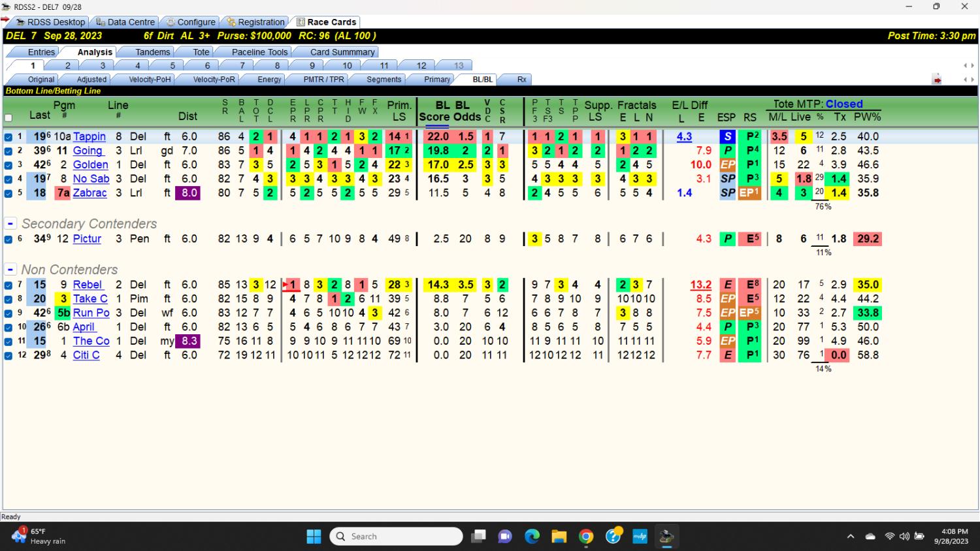Click the taskbar Search box
This screenshot has height=551, width=980.
pyautogui.click(x=397, y=537)
